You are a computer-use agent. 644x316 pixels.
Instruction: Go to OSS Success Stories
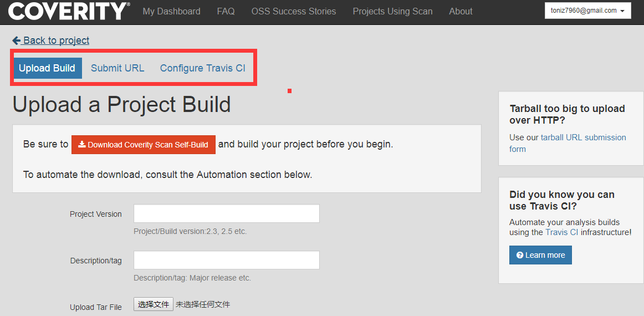coord(294,12)
